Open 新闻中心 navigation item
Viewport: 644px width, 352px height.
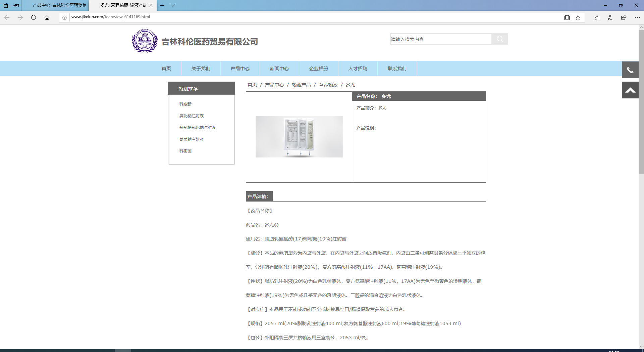click(x=279, y=69)
